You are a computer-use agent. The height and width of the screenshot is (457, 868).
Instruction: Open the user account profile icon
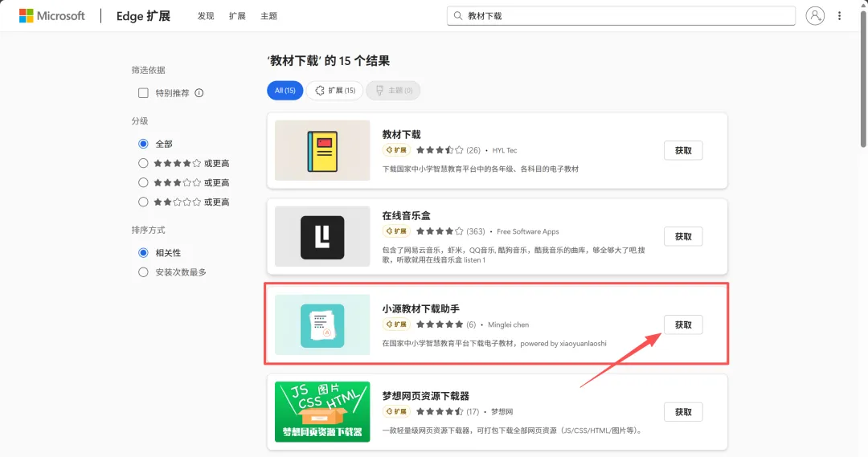click(815, 16)
